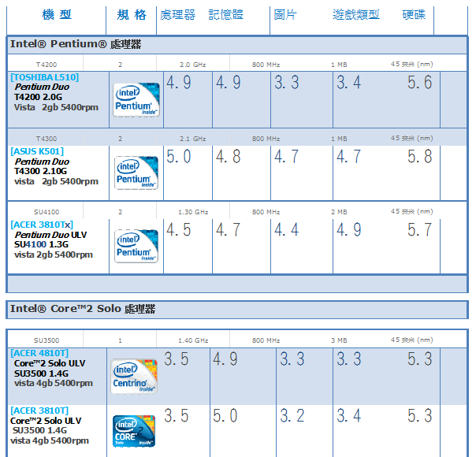
Task: Click the 處理器 column header
Action: point(178,14)
